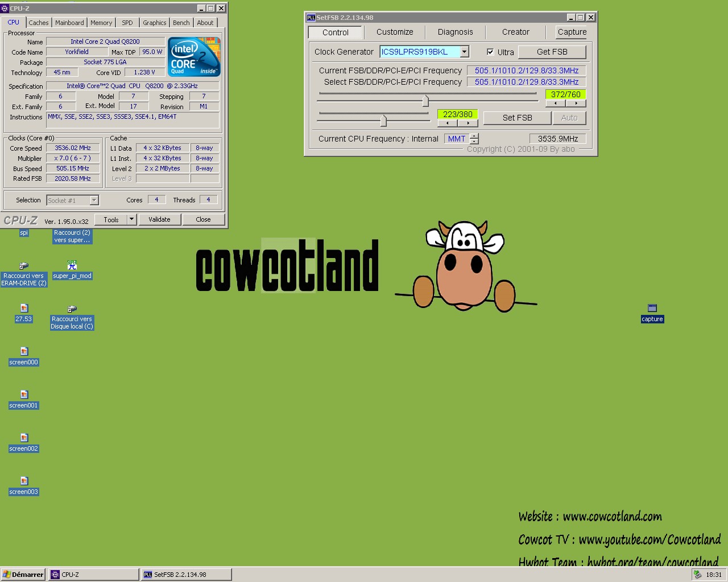Select screen001 desktop file

coord(24,400)
